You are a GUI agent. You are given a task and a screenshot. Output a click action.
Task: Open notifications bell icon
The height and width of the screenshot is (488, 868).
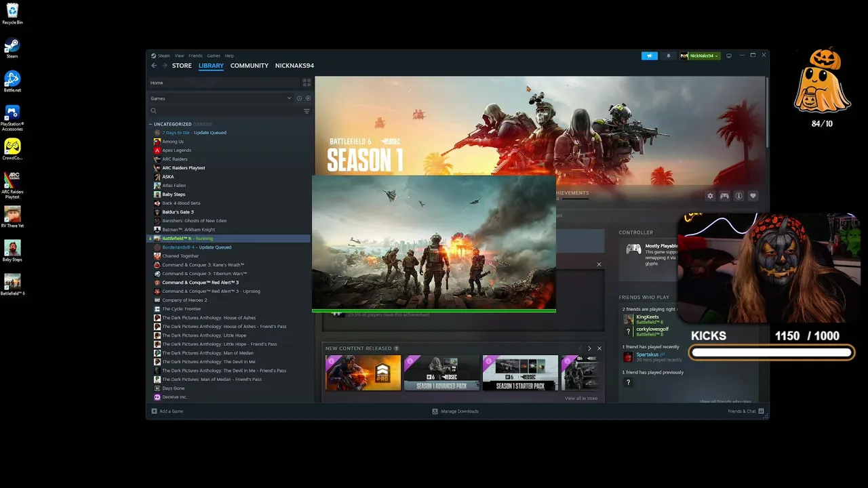tap(669, 56)
